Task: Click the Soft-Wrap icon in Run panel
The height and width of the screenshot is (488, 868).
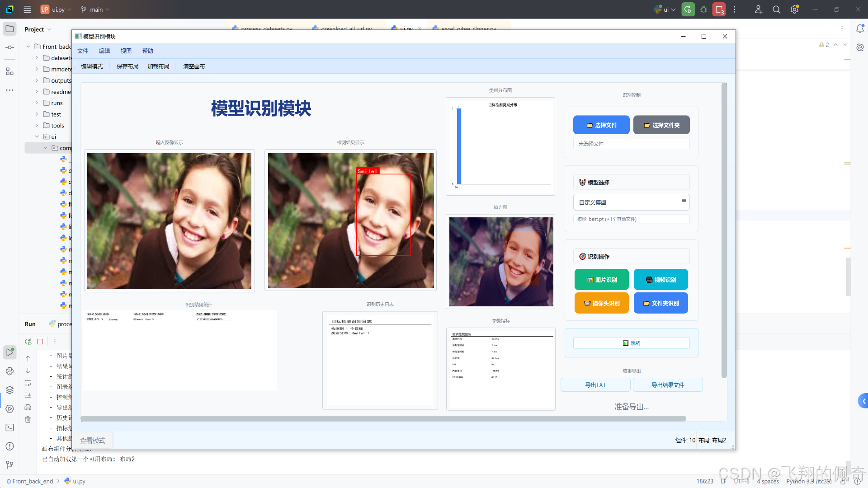Action: (28, 383)
